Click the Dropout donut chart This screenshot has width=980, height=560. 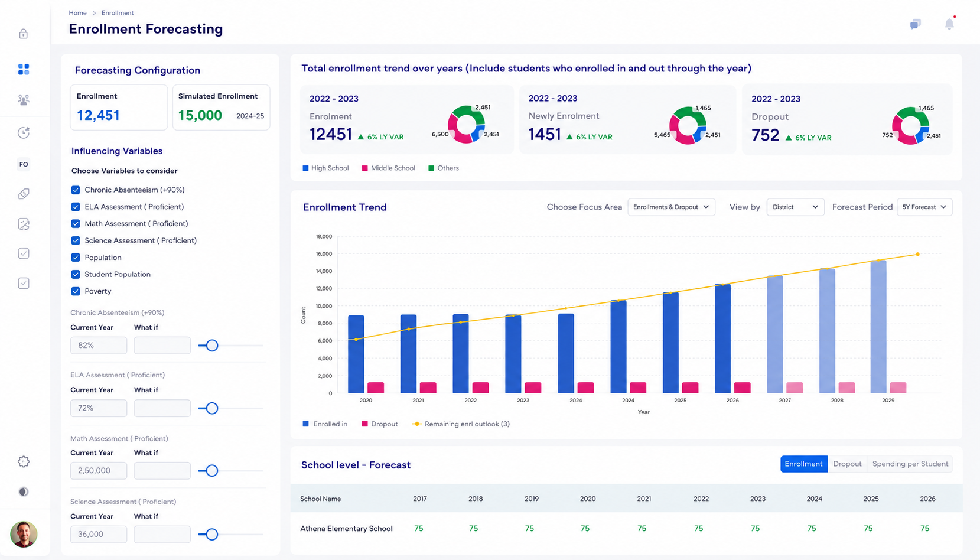(910, 125)
